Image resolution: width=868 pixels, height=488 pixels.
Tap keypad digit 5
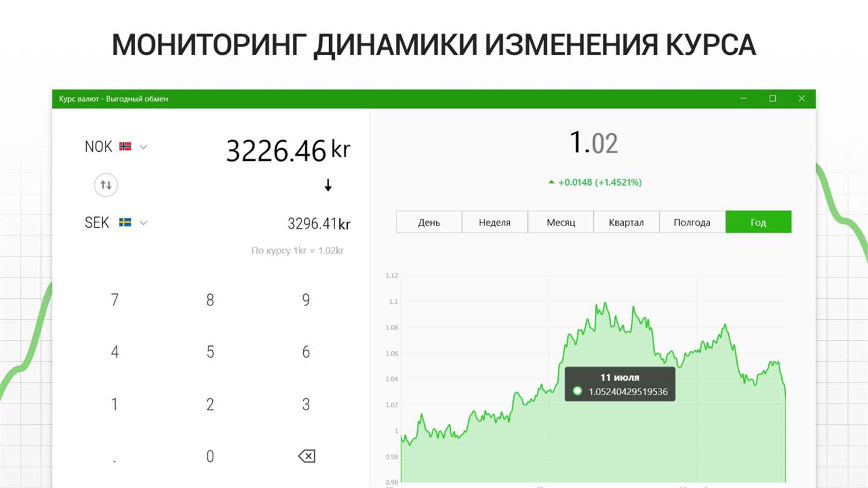(210, 352)
